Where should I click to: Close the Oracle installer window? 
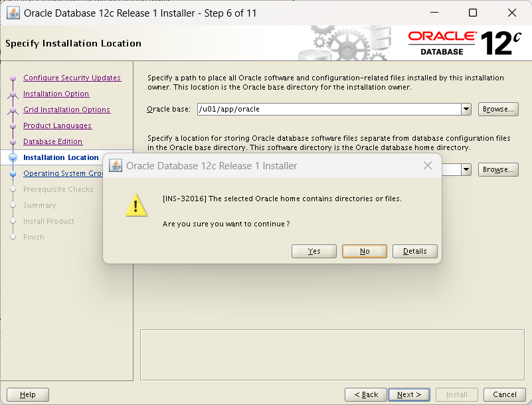511,13
